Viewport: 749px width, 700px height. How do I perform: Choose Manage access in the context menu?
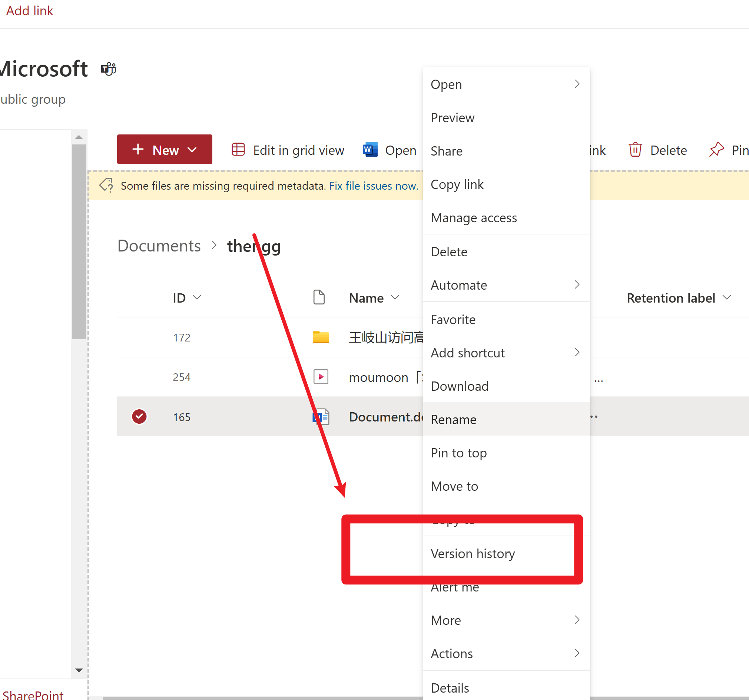[506, 218]
